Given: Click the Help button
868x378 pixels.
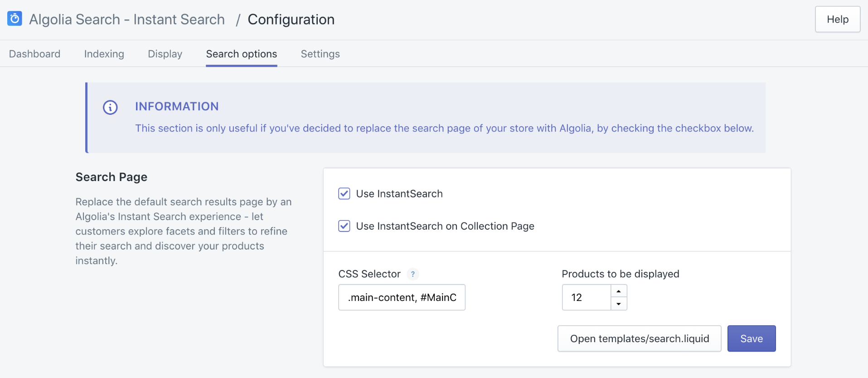Looking at the screenshot, I should pyautogui.click(x=838, y=20).
